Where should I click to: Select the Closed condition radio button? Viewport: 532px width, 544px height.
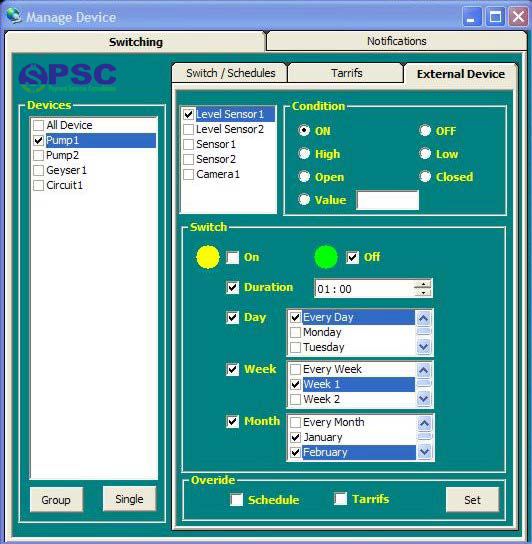coord(425,176)
